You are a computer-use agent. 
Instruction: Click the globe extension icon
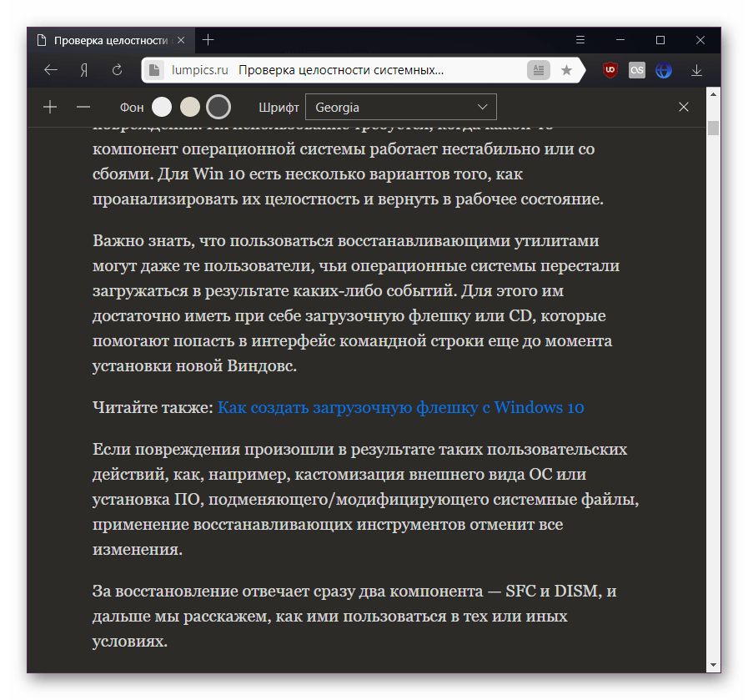(664, 71)
